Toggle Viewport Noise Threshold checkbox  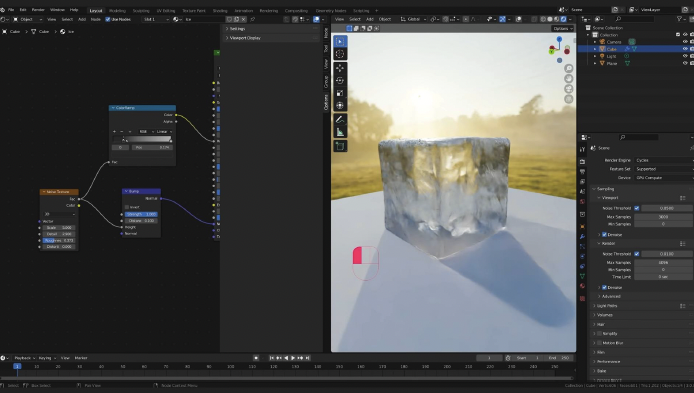point(636,208)
